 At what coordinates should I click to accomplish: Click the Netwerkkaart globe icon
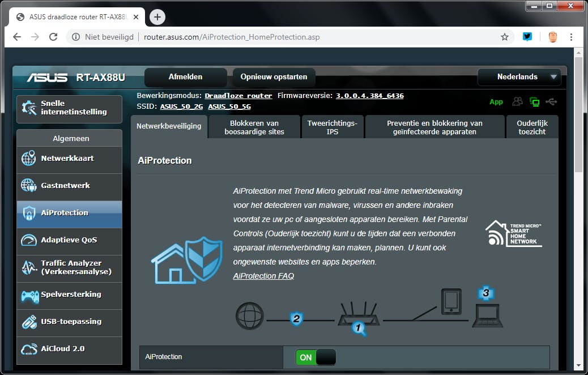(29, 158)
